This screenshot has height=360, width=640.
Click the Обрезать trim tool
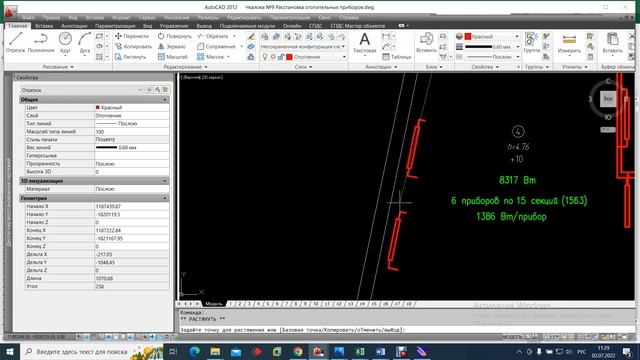click(x=213, y=36)
